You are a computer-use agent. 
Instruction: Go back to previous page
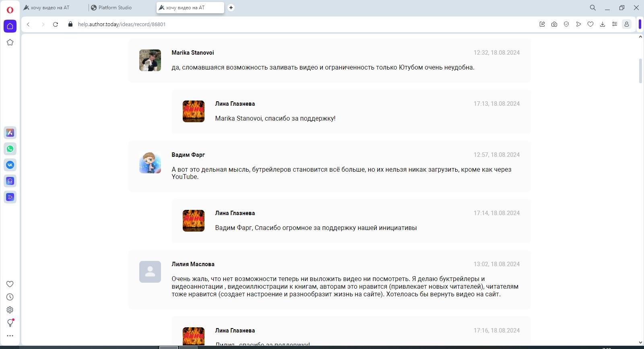(28, 24)
